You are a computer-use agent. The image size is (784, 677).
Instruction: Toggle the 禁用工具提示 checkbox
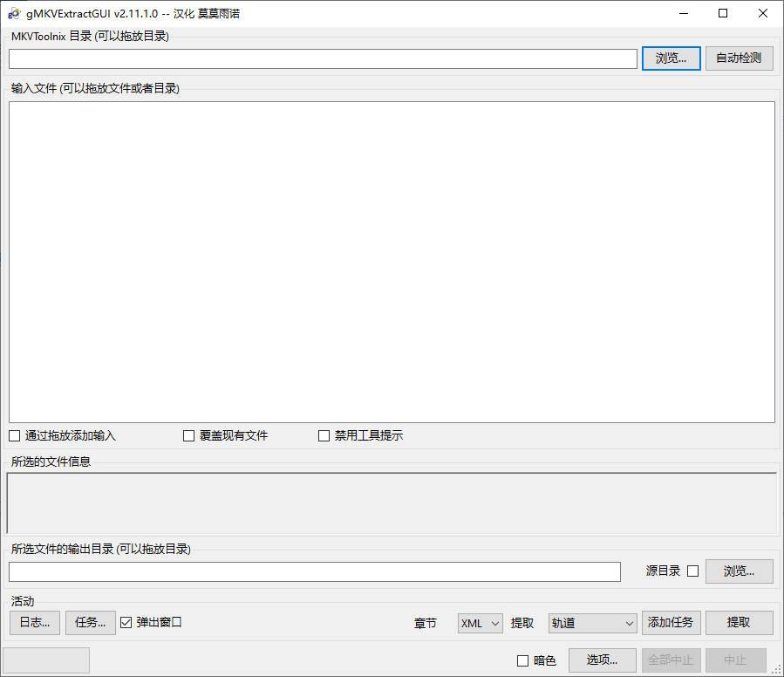[x=324, y=436]
